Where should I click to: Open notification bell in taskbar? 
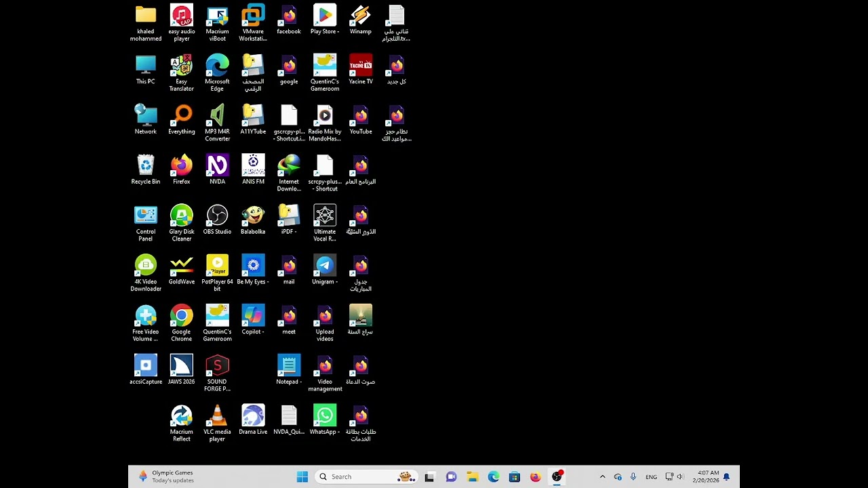tap(727, 476)
